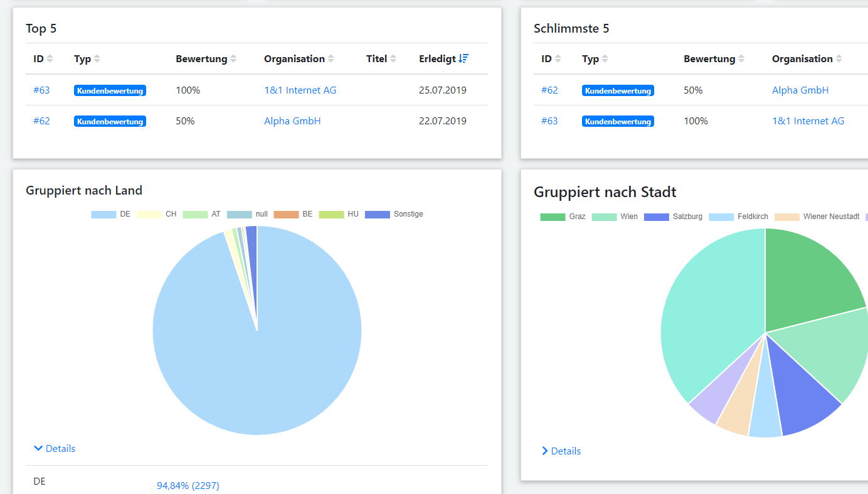Toggle the BE legend swatch
The image size is (868, 494).
coord(286,215)
